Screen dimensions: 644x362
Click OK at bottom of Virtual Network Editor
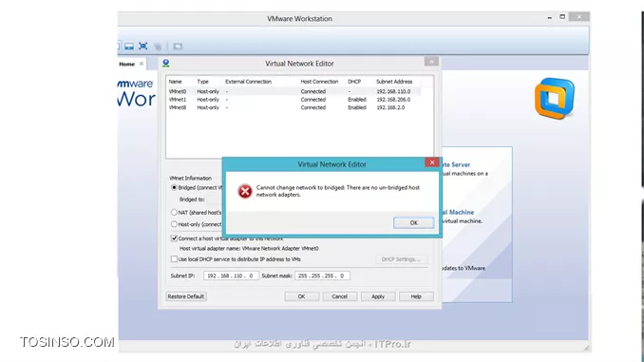(301, 296)
